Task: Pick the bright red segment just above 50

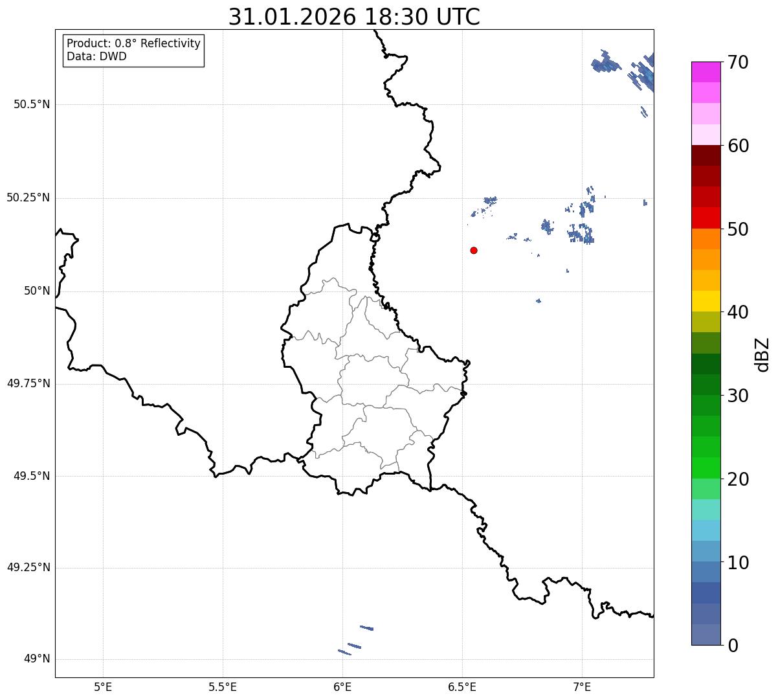Action: point(706,218)
